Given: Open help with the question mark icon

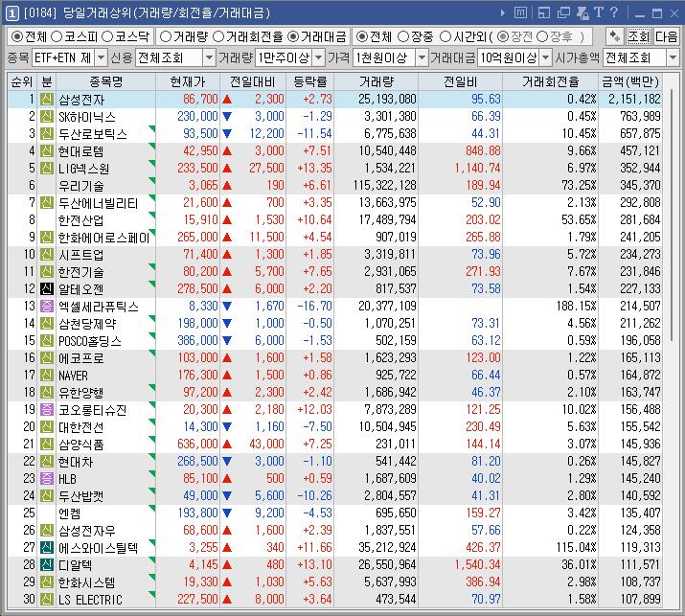Looking at the screenshot, I should pyautogui.click(x=614, y=12).
